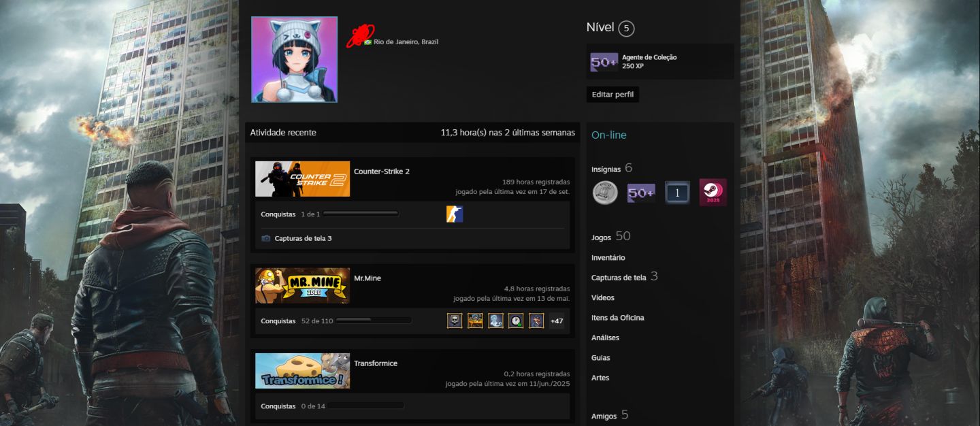Click 189 horas registradas text

point(536,182)
